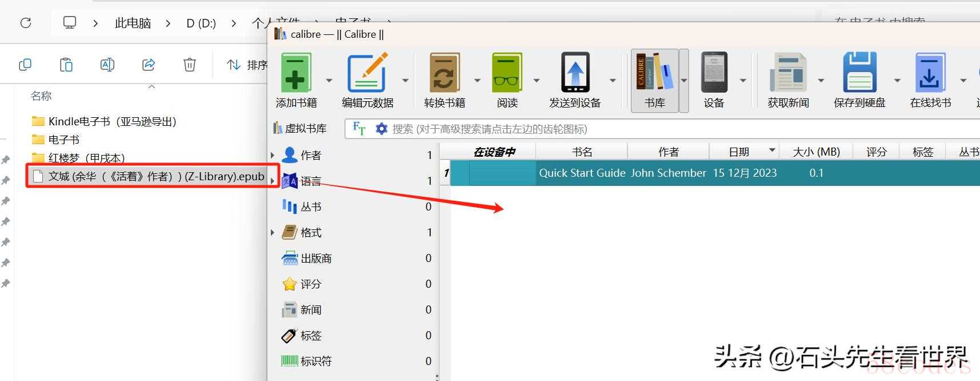This screenshot has height=381, width=980.
Task: Open Convert books dropdown arrow
Action: pos(477,80)
